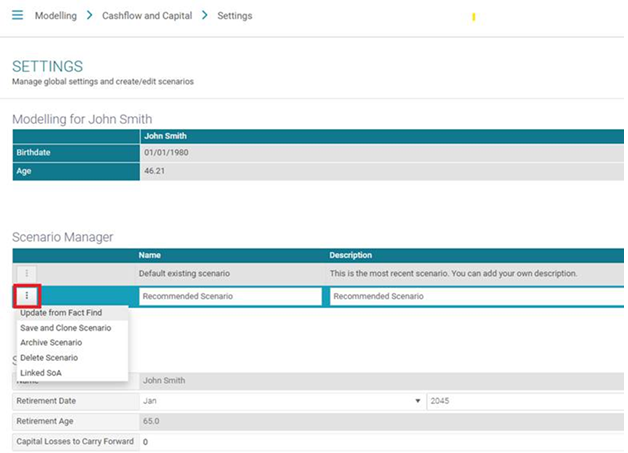Open the hamburger navigation menu

[17, 16]
